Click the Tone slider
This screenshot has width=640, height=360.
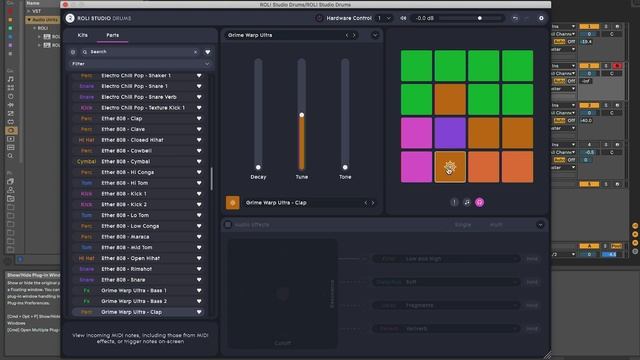(345, 113)
